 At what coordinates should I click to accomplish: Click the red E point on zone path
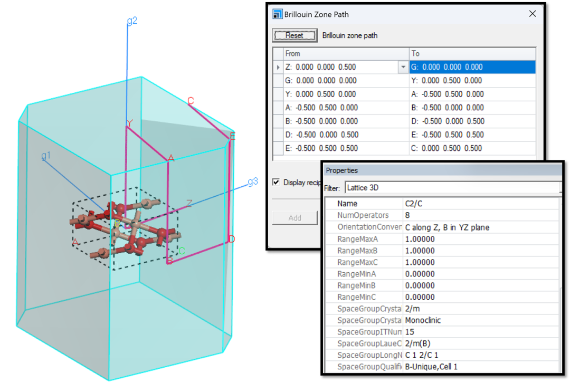(233, 136)
